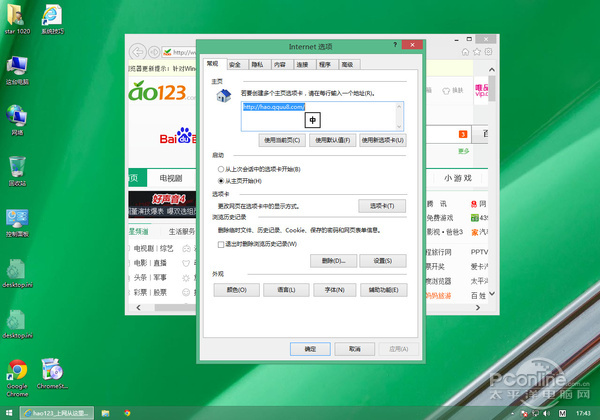Click the IE horizontal scrollbar right arrow

478,307
